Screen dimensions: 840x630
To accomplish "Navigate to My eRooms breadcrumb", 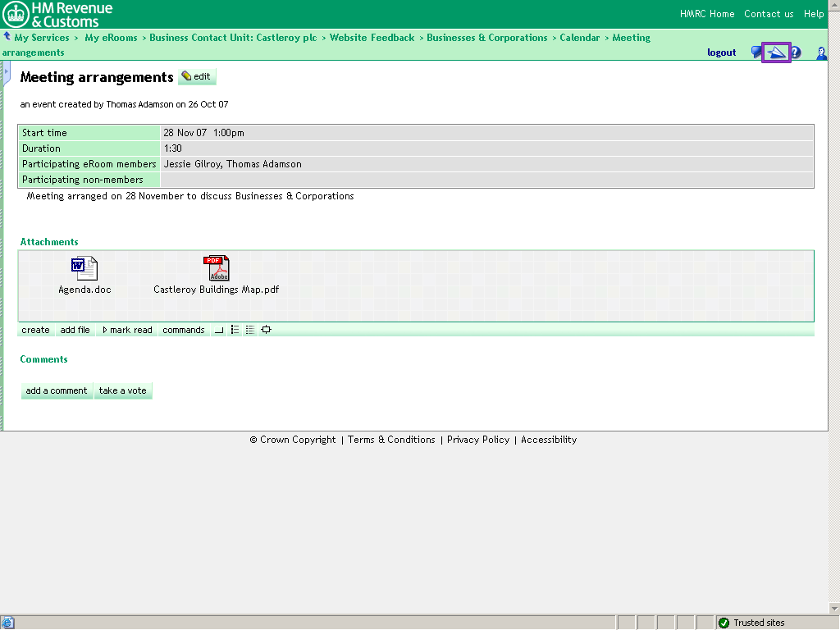I will pos(111,38).
